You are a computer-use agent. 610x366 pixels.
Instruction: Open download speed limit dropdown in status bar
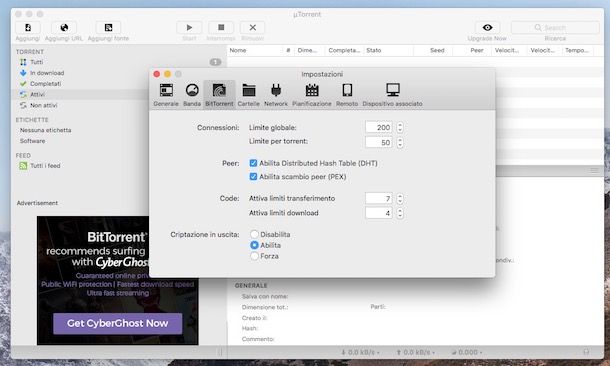click(360, 352)
